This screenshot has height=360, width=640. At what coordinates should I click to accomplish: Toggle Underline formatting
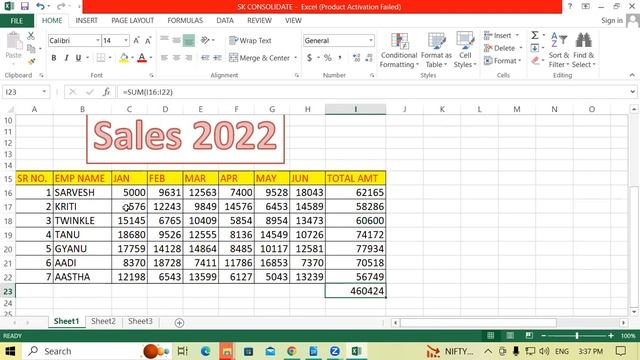point(78,58)
